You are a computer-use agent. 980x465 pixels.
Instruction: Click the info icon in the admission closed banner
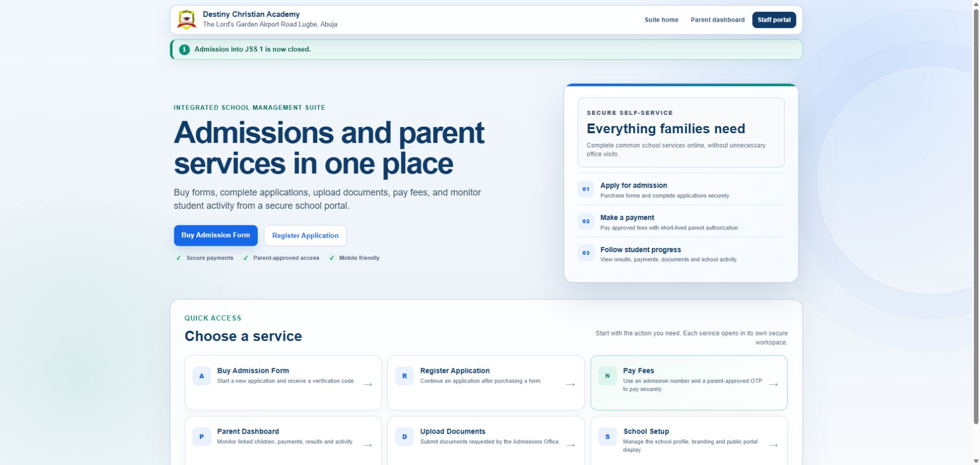184,49
